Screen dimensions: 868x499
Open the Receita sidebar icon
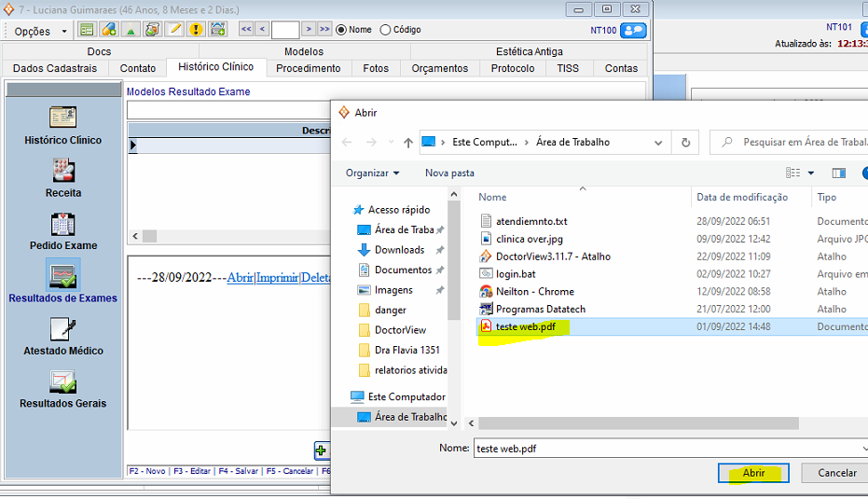(x=63, y=171)
